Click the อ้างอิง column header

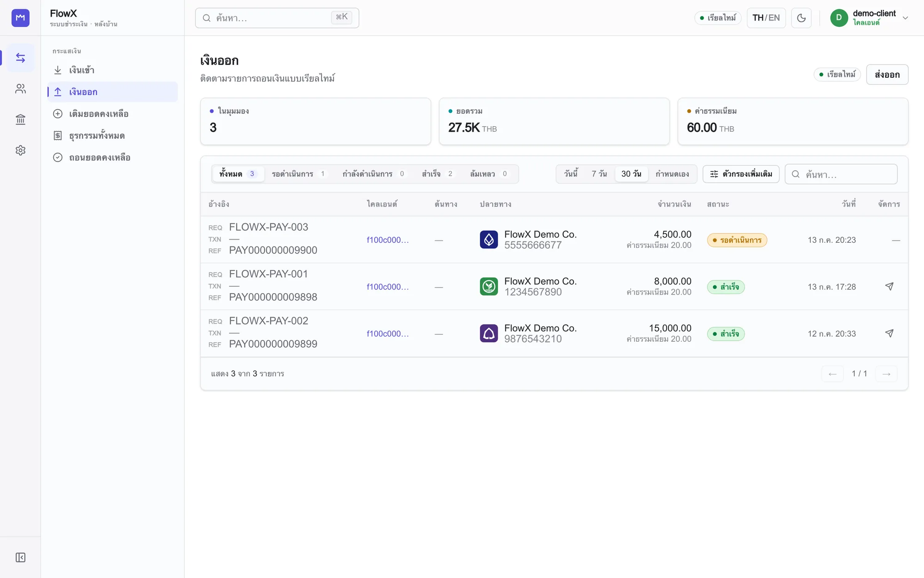[219, 204]
